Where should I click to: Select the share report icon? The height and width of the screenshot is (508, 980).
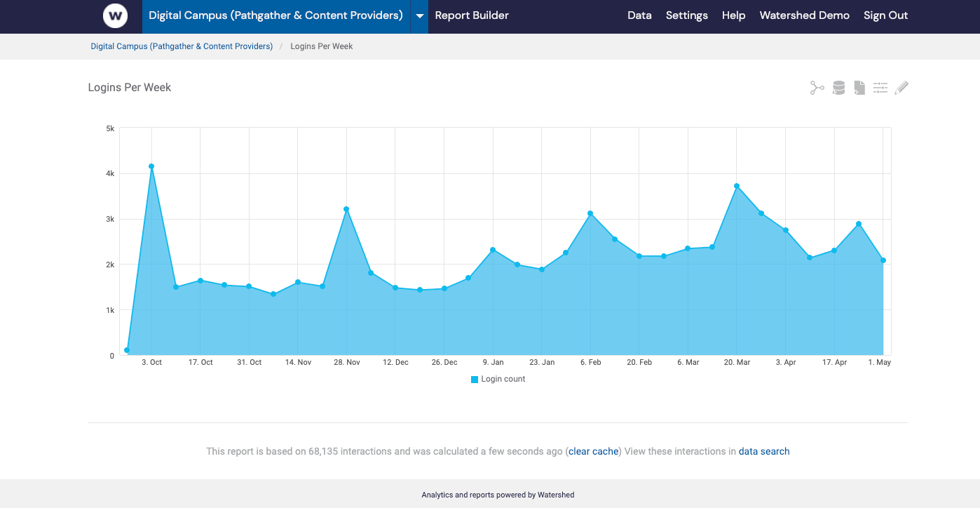point(817,87)
